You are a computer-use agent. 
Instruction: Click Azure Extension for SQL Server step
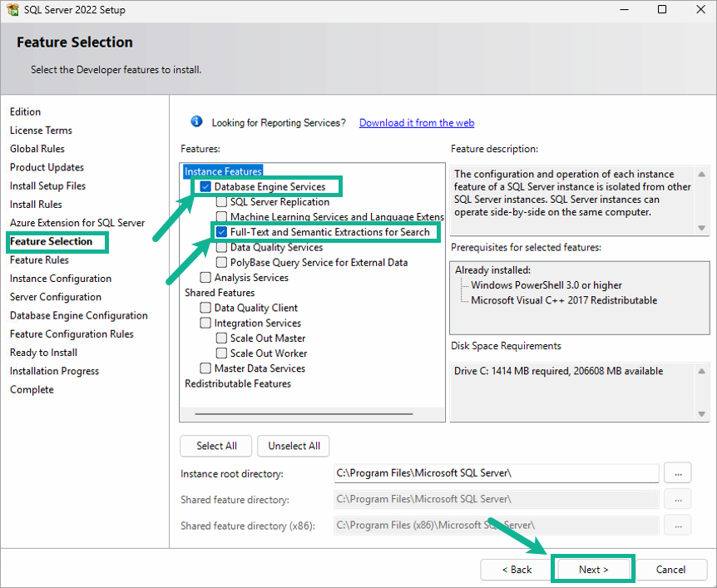77,223
